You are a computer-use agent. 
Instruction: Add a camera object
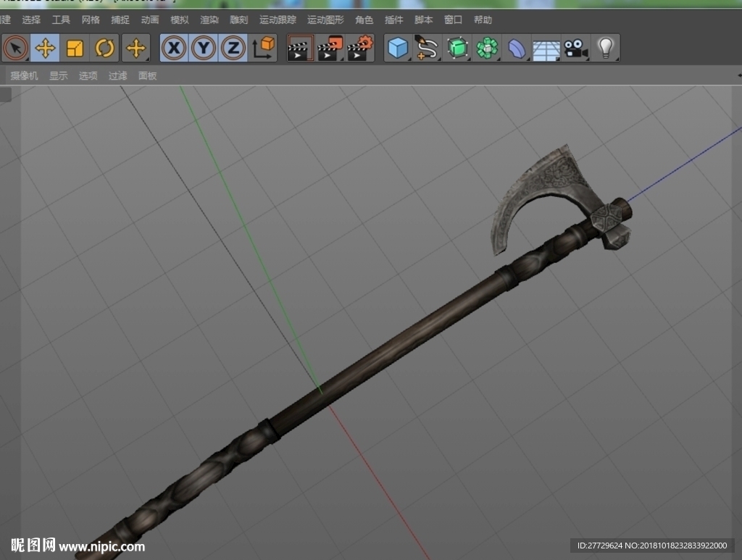point(576,48)
